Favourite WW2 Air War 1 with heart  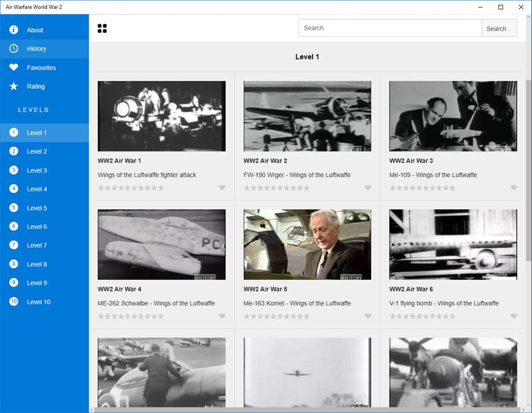click(x=222, y=188)
